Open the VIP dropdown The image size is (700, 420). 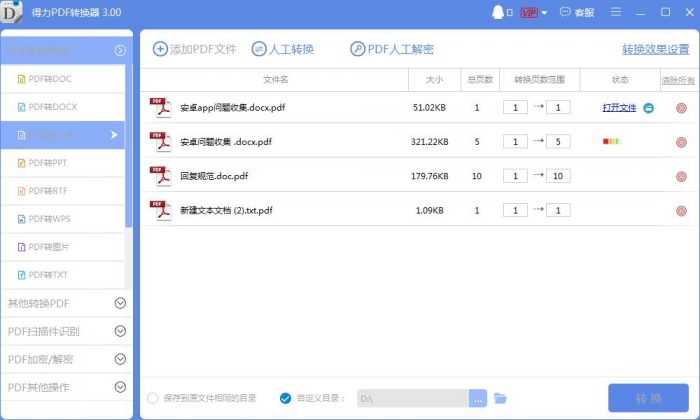(x=544, y=13)
